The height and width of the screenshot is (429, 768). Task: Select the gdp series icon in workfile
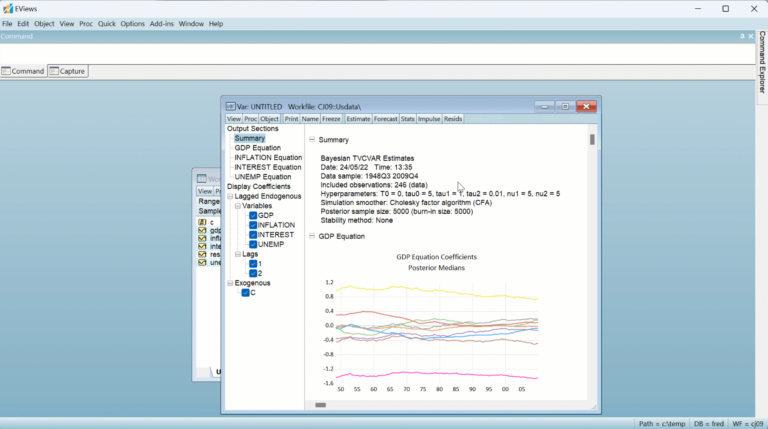(202, 230)
